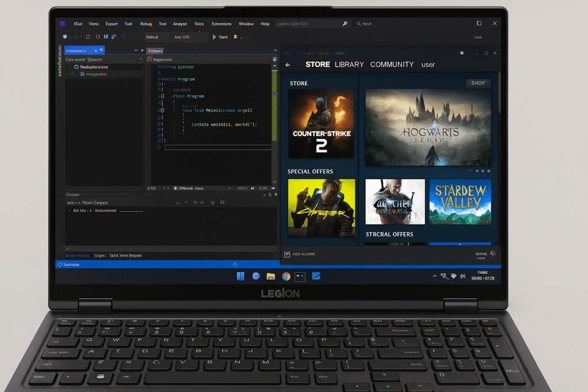
Task: Click the pin icon on the output panel
Action: 270,195
